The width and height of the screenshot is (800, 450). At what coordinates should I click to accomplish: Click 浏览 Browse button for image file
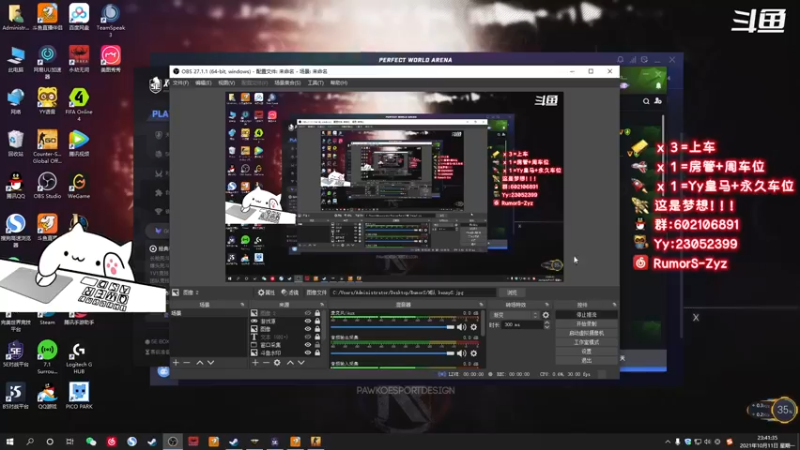(512, 292)
